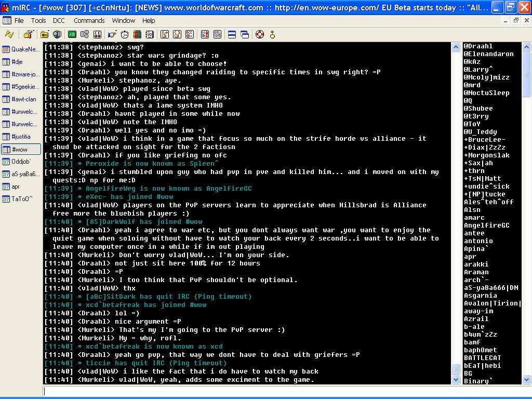Open the Notify list icon
This screenshot has width=532, height=399.
(x=205, y=34)
